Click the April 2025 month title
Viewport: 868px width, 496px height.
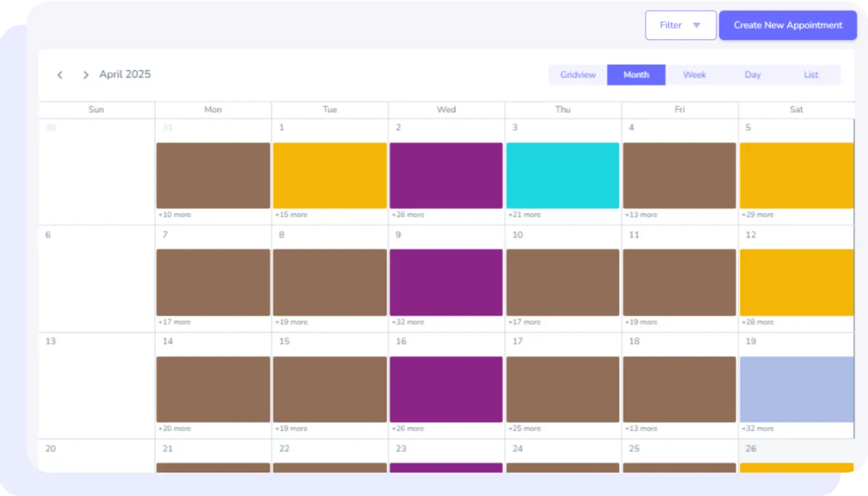(125, 75)
